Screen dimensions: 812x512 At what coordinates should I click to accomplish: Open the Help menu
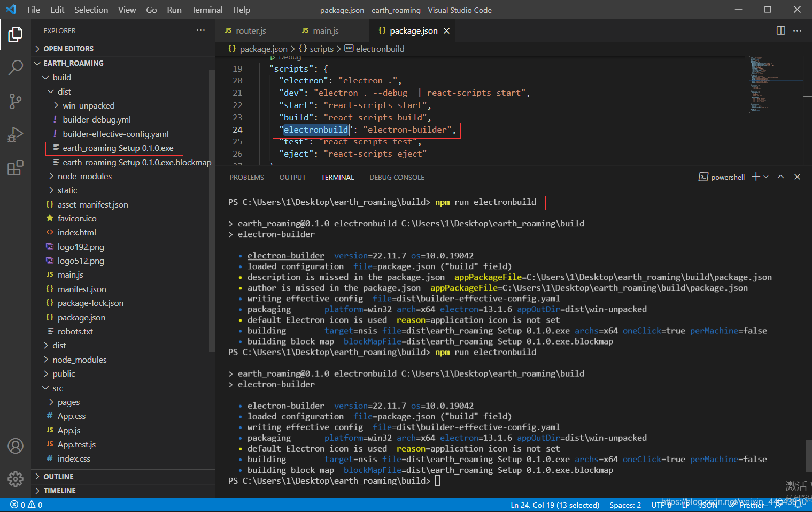click(x=241, y=10)
